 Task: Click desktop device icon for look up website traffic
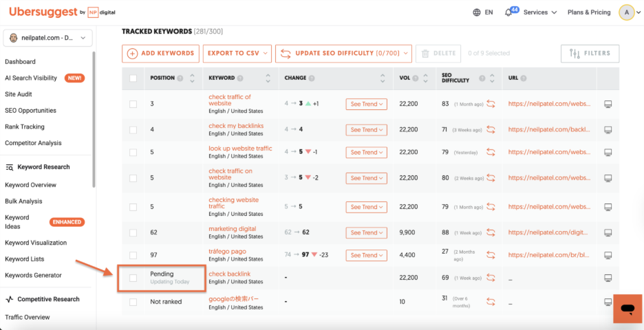coord(608,152)
